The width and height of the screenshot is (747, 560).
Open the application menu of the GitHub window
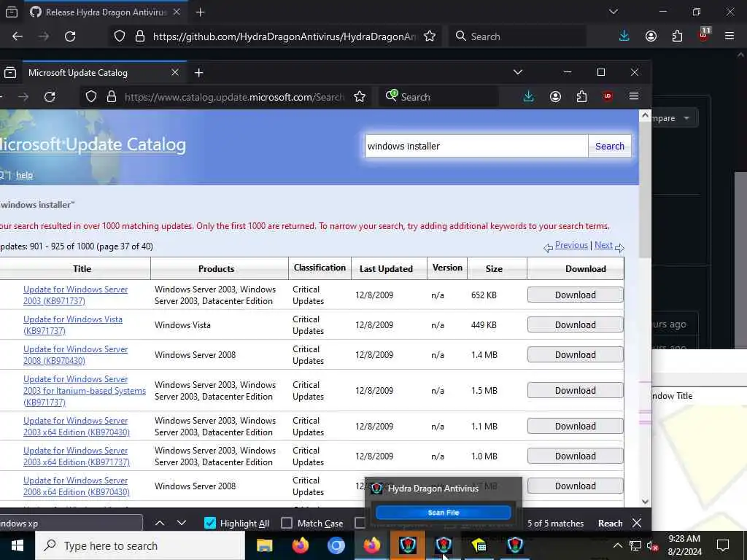[729, 36]
